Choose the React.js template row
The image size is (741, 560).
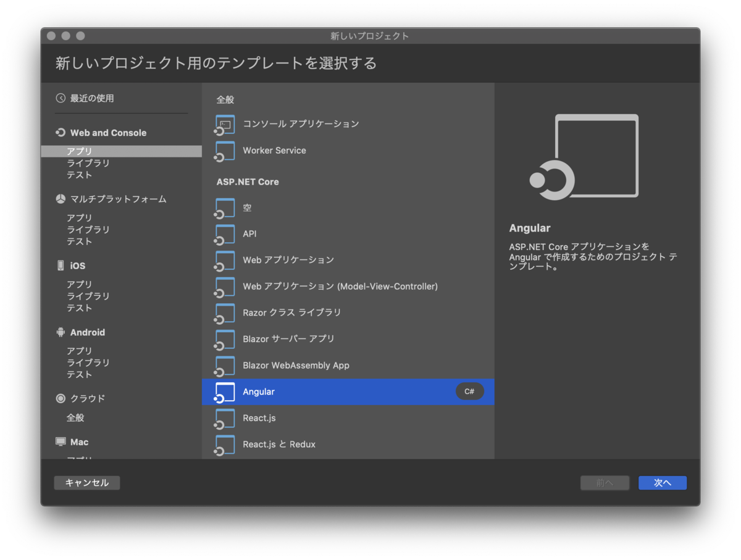pos(348,419)
